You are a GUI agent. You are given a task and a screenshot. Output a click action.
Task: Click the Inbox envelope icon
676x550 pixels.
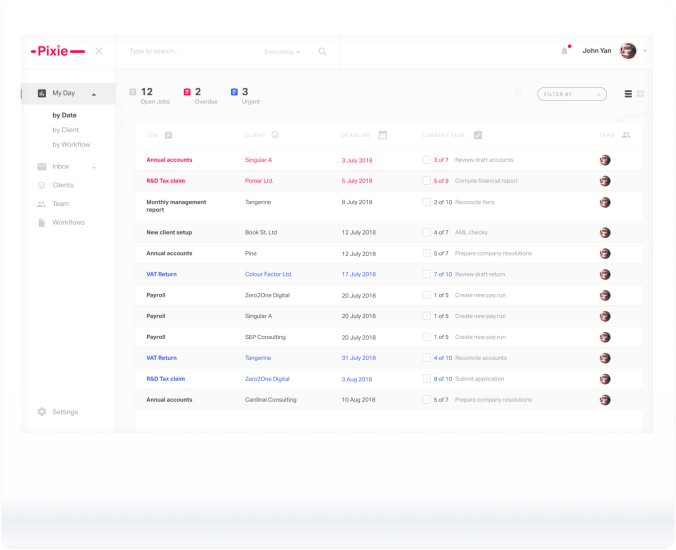click(42, 167)
